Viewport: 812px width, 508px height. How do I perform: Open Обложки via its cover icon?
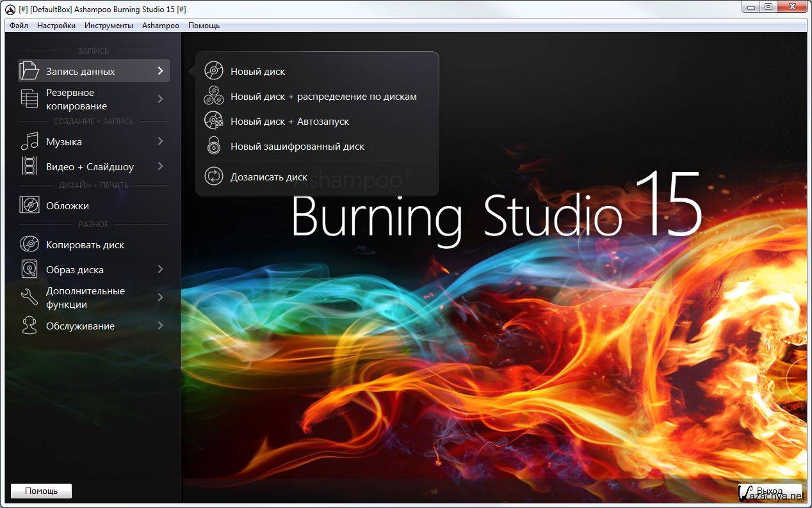(29, 205)
